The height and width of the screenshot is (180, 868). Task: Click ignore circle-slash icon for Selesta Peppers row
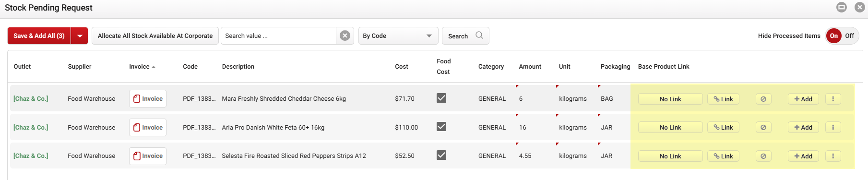tap(763, 156)
